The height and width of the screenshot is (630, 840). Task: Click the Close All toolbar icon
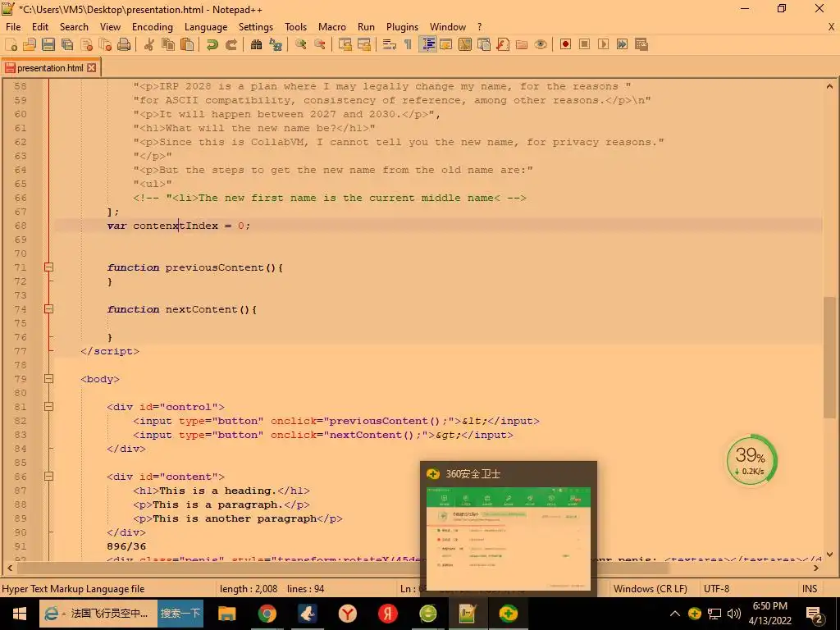105,44
